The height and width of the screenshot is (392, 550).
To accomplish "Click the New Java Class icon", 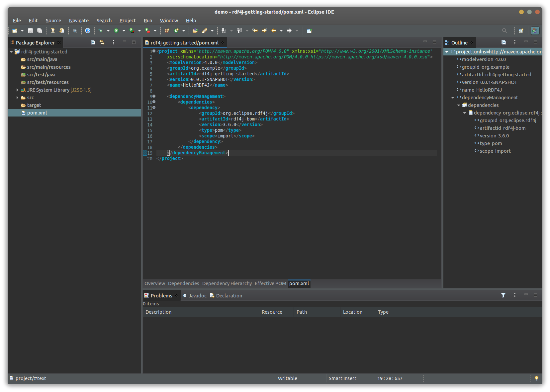I will (176, 31).
